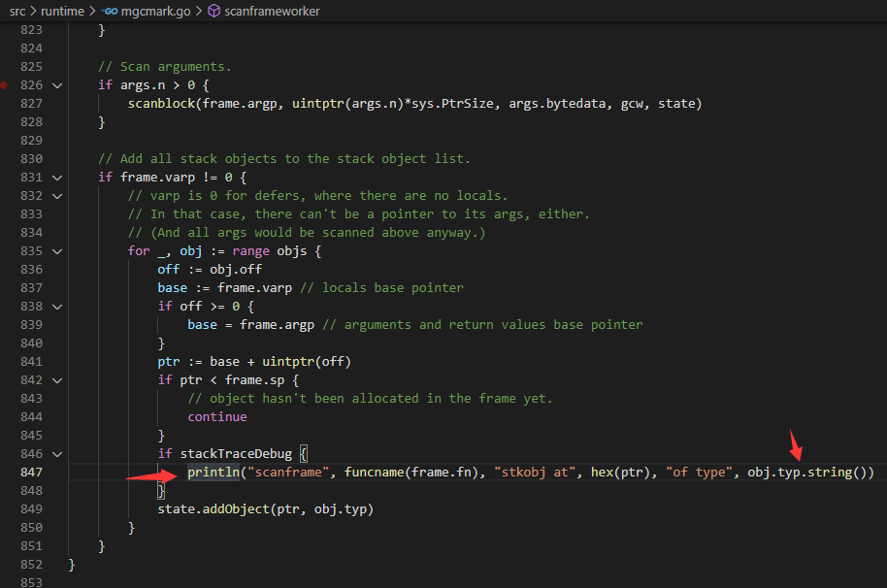Open the 'runtime' breadcrumb segment
The width and height of the screenshot is (887, 588).
63,12
